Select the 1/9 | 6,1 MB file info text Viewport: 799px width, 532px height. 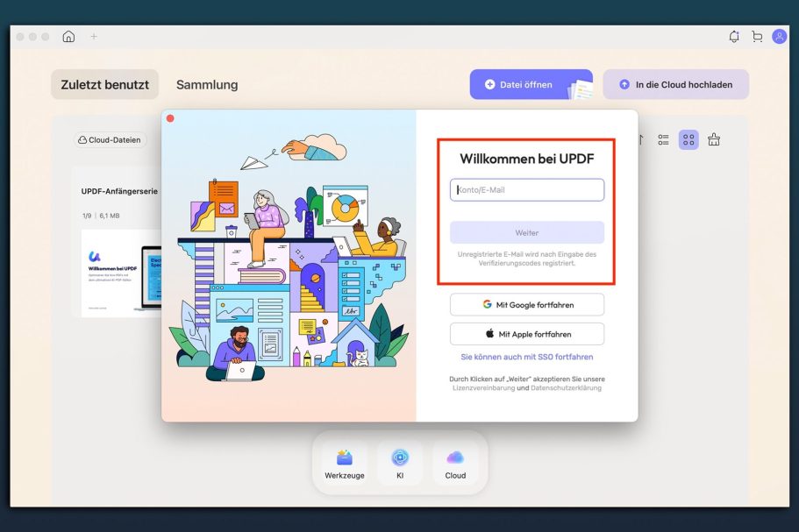click(x=101, y=216)
